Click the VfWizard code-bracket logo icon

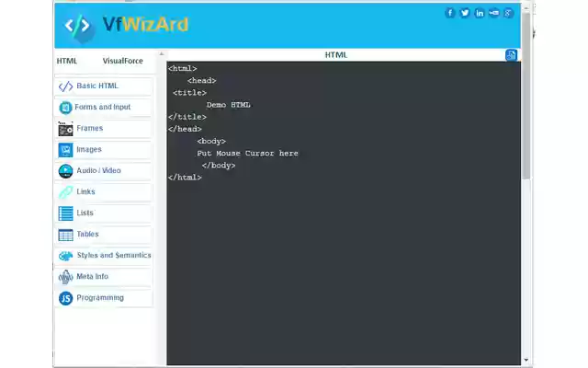[77, 27]
